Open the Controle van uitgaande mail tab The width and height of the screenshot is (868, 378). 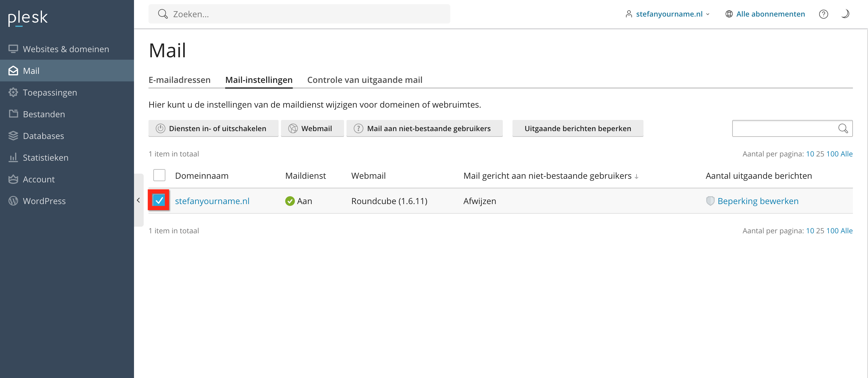coord(365,80)
